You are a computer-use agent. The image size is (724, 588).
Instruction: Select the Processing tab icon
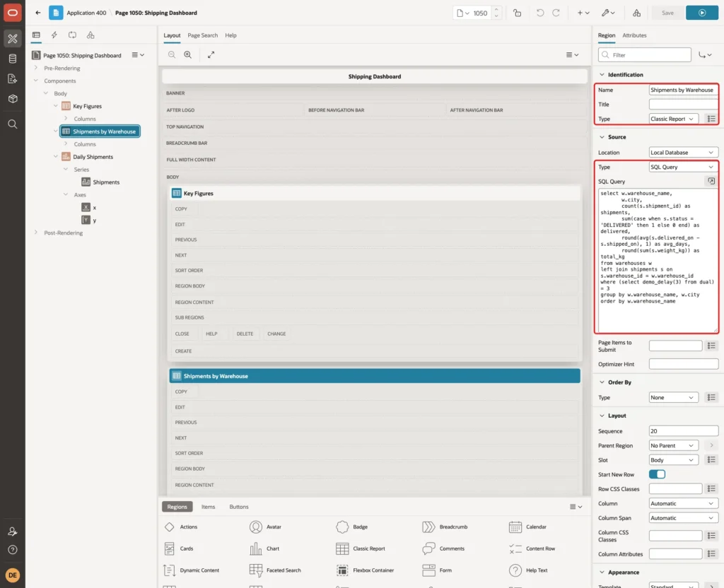pyautogui.click(x=73, y=35)
